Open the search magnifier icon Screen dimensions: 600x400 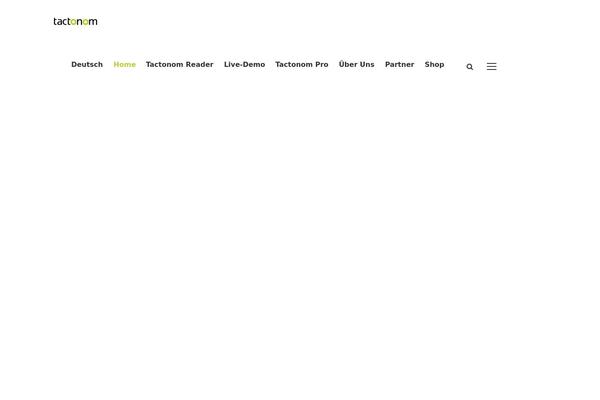[470, 67]
